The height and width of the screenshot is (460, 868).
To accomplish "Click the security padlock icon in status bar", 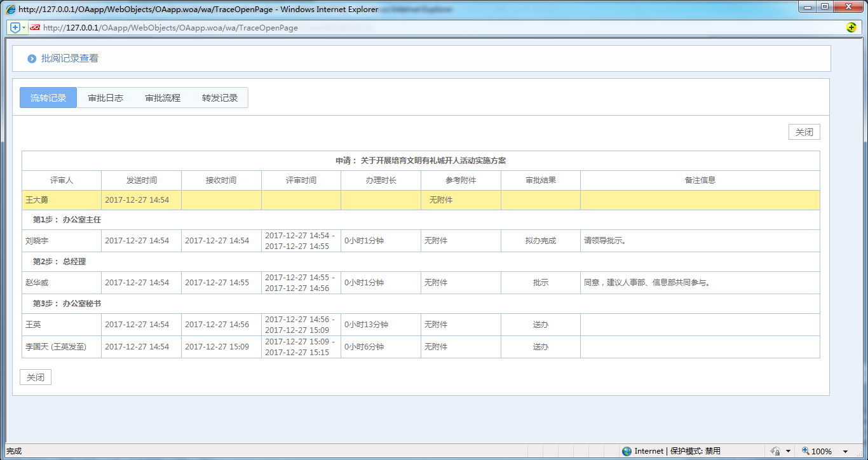I will [775, 451].
